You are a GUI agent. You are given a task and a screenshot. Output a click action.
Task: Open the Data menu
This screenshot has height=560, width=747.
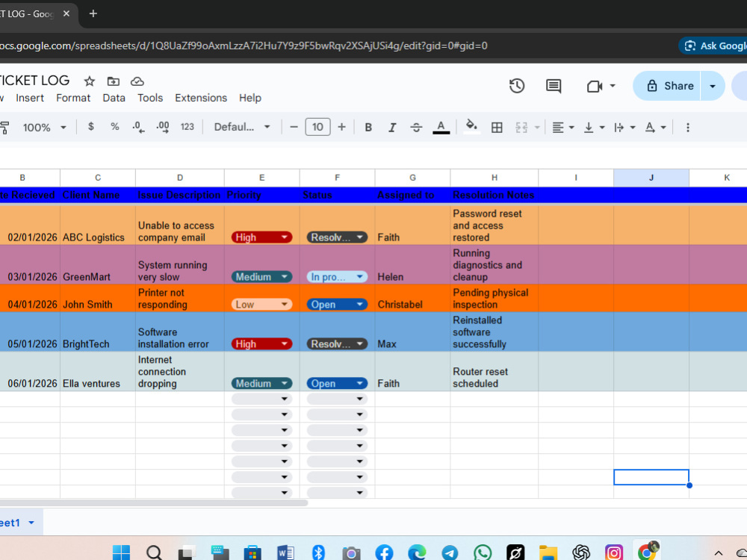point(114,98)
